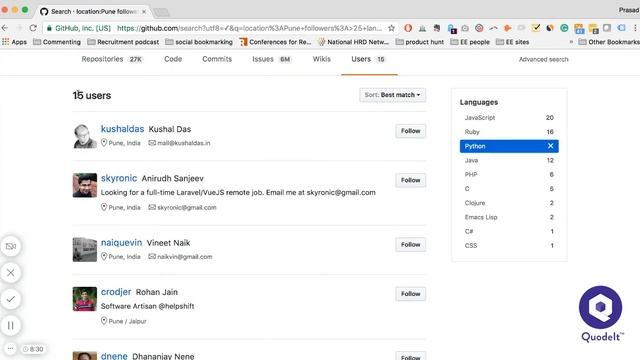Follow user crodjer

click(x=410, y=294)
